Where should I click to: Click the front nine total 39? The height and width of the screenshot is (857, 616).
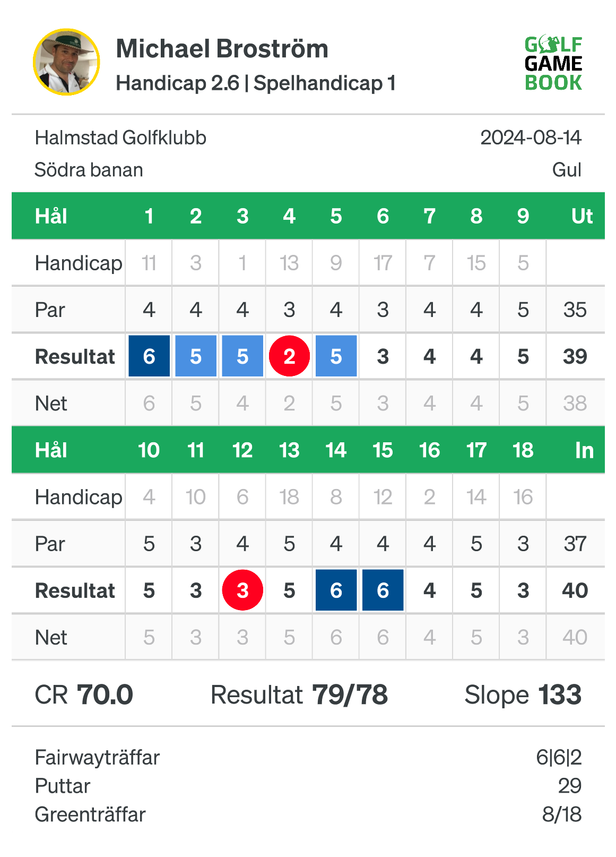point(575,356)
